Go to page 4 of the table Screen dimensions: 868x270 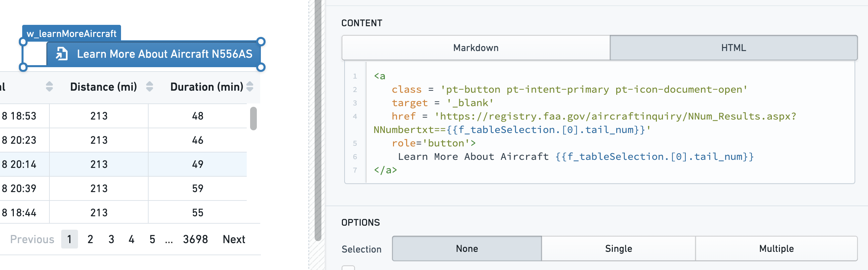tap(131, 239)
